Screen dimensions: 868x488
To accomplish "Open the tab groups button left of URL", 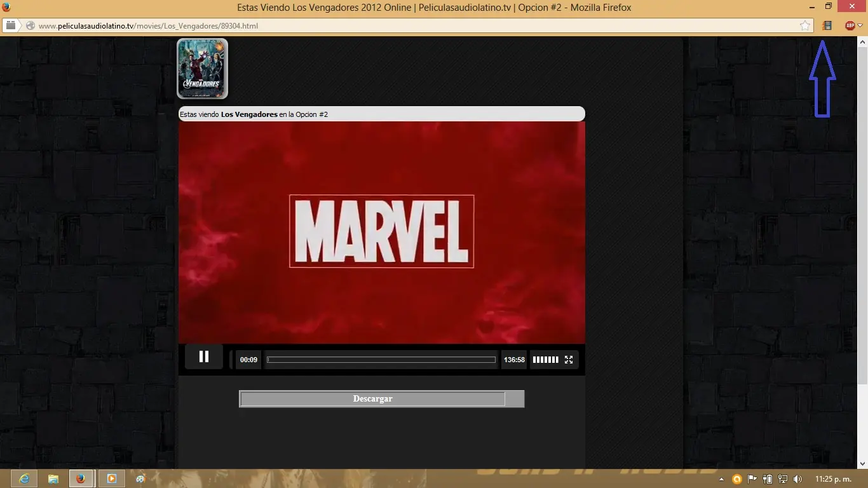I will tap(11, 25).
